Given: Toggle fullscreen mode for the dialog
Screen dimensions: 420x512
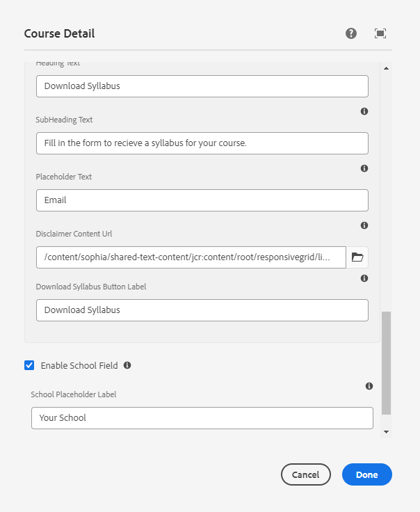Looking at the screenshot, I should click(380, 33).
